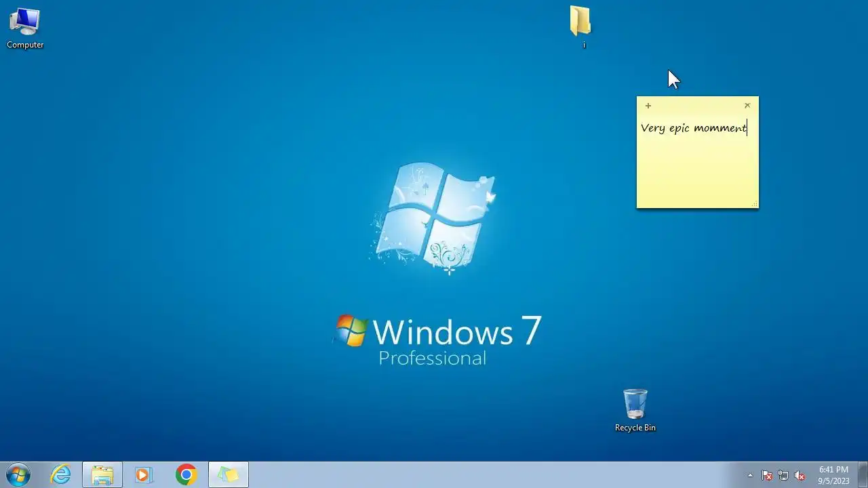868x488 pixels.
Task: Open Action Center flag icon in tray
Action: 767,475
